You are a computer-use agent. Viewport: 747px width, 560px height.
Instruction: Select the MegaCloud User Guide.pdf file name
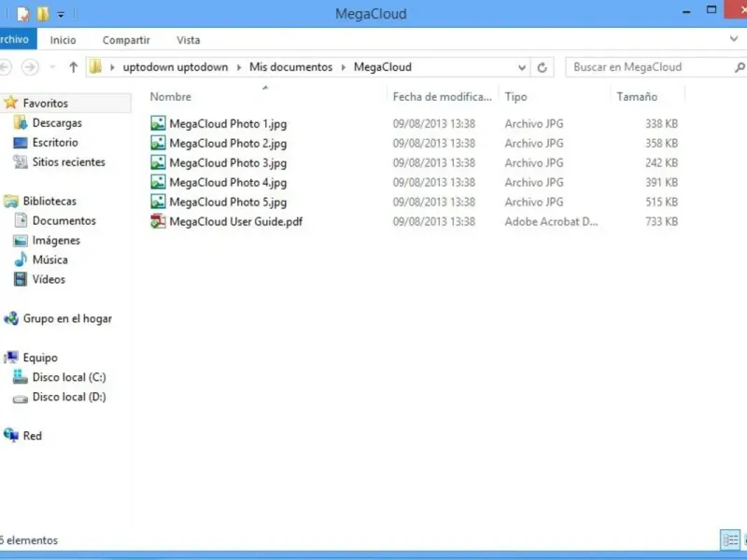click(236, 221)
